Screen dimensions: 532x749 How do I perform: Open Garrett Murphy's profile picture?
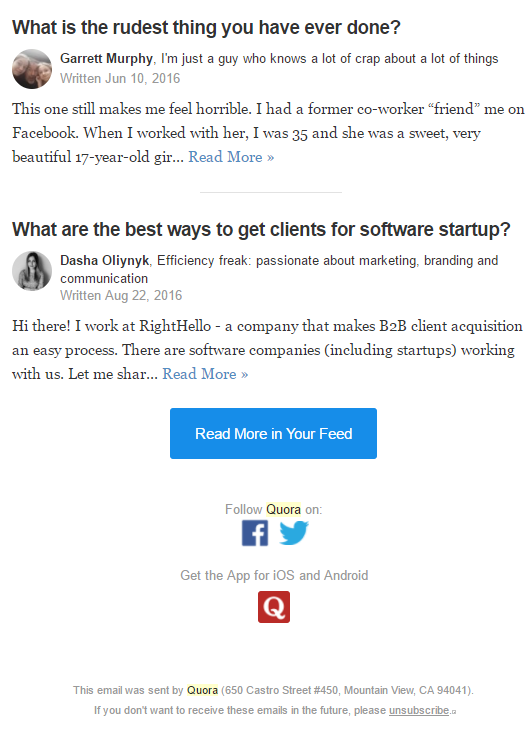click(32, 69)
